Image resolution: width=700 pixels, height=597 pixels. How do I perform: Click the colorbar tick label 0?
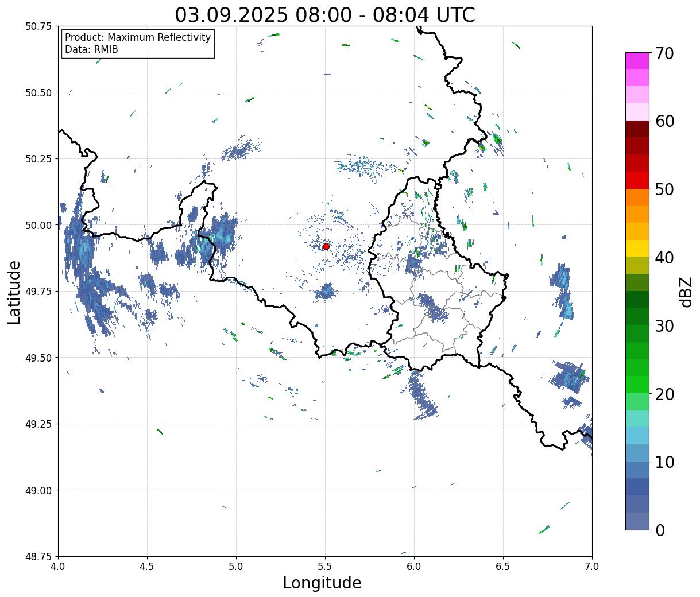tap(659, 530)
